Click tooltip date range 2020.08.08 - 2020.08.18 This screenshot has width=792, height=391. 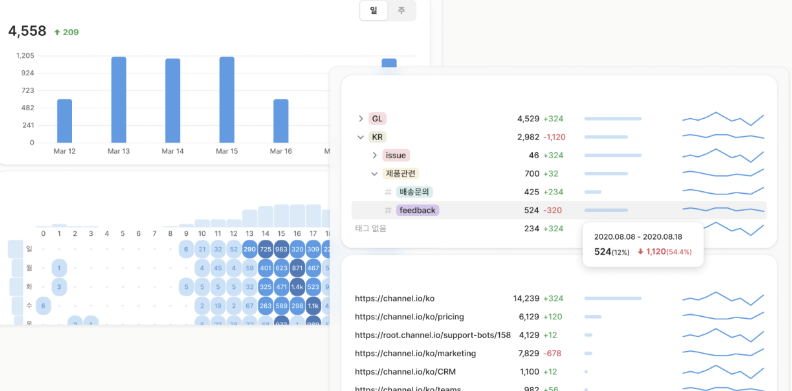pos(638,237)
